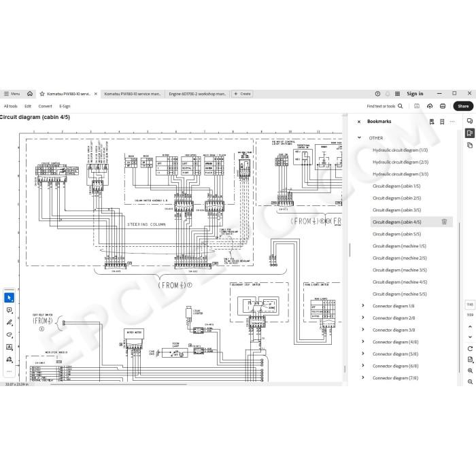Screen dimensions: 476x476
Task: Open page display settings icon
Action: (470, 360)
